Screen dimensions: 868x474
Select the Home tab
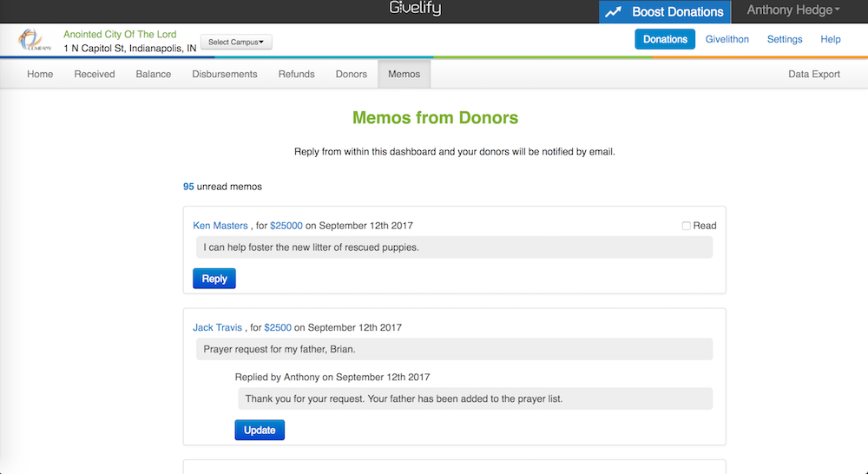[40, 74]
